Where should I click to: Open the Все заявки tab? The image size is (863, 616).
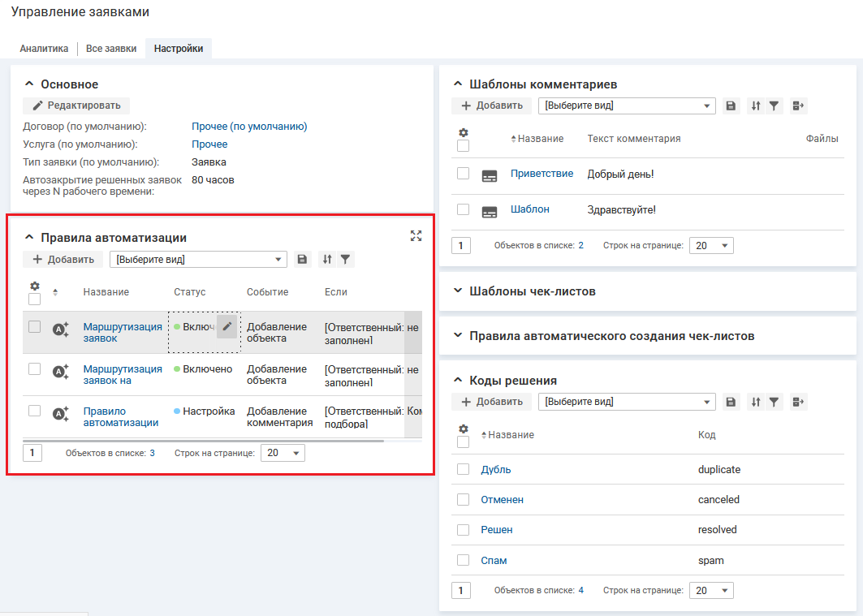click(111, 49)
